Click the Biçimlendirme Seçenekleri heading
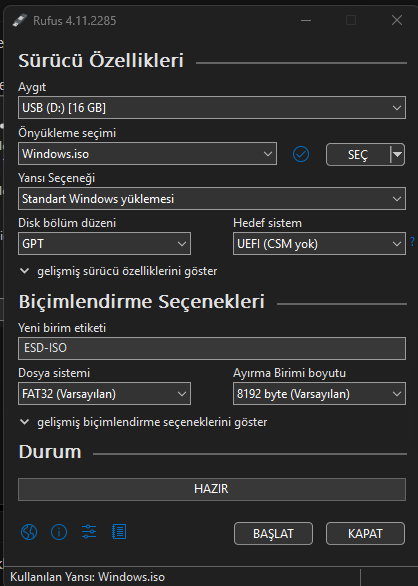Viewport: 418px width, 586px height. [x=142, y=302]
